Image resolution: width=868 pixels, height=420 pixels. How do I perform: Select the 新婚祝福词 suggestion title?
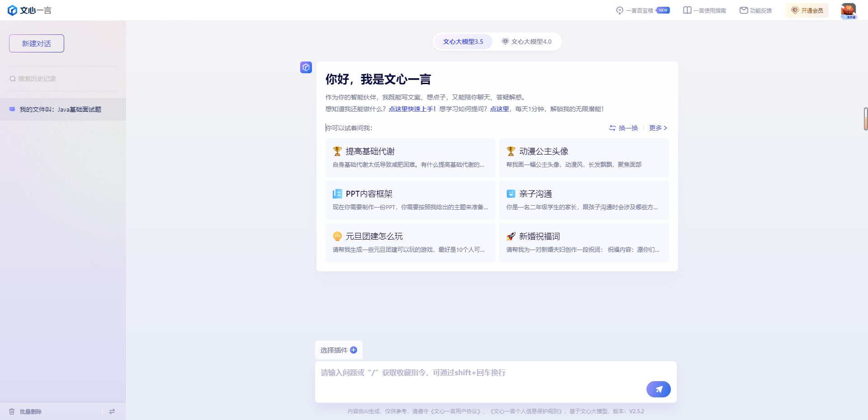[540, 236]
